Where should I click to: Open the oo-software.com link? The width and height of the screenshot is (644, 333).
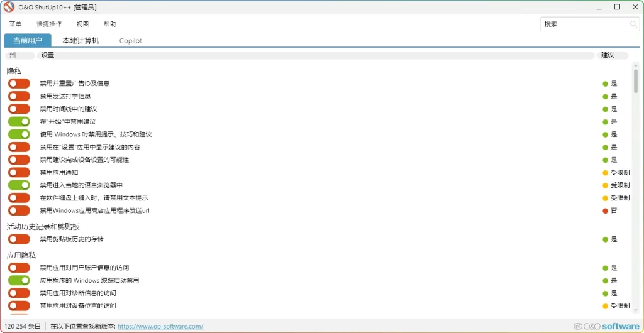[x=160, y=327]
